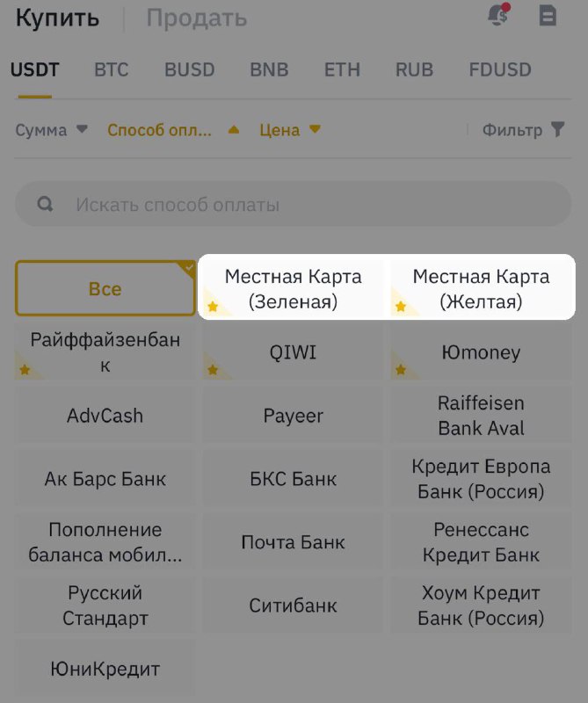The height and width of the screenshot is (703, 588).
Task: Select Почта Банк payment method
Action: (x=293, y=542)
